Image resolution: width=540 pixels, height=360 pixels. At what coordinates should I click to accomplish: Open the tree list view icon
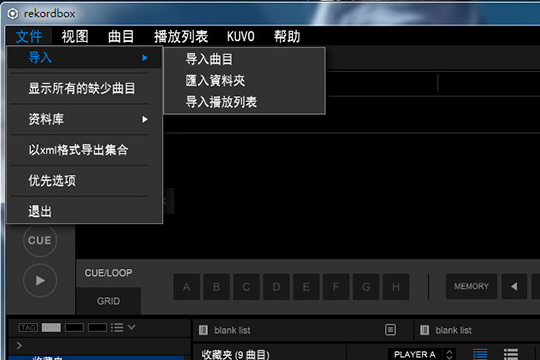(117, 327)
